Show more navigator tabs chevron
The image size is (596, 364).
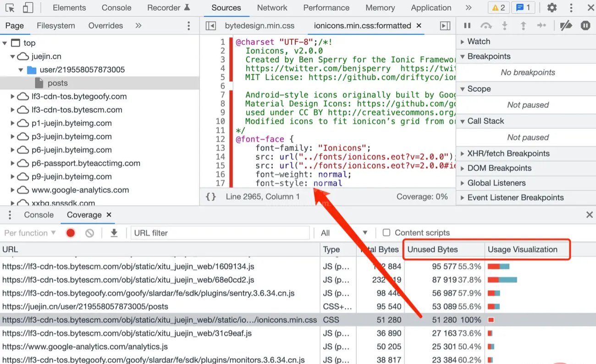point(138,26)
